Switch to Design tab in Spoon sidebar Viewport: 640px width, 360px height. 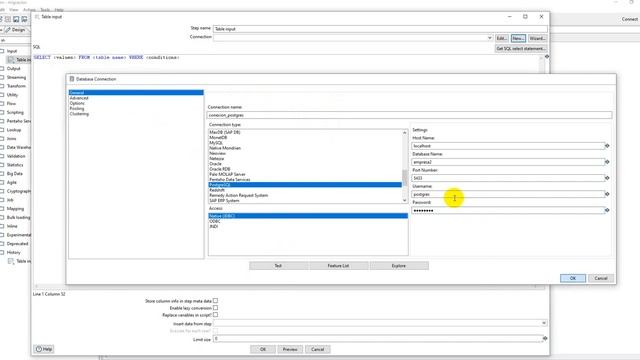[x=16, y=30]
